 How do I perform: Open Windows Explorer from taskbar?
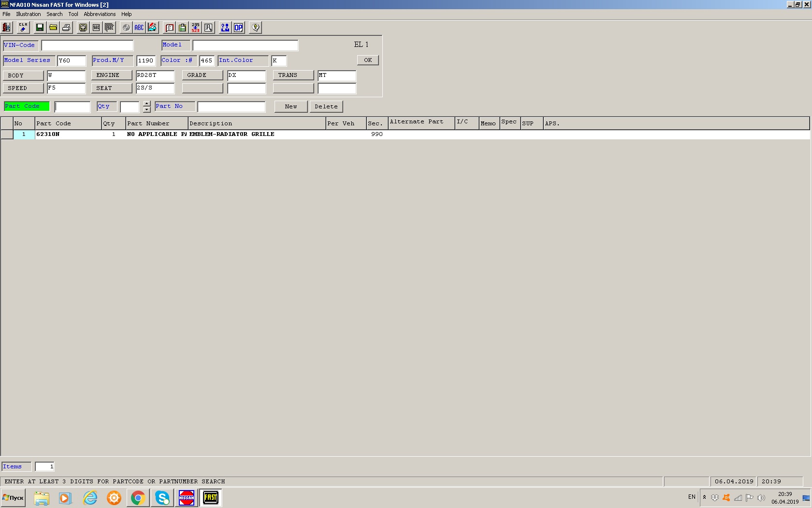(42, 498)
